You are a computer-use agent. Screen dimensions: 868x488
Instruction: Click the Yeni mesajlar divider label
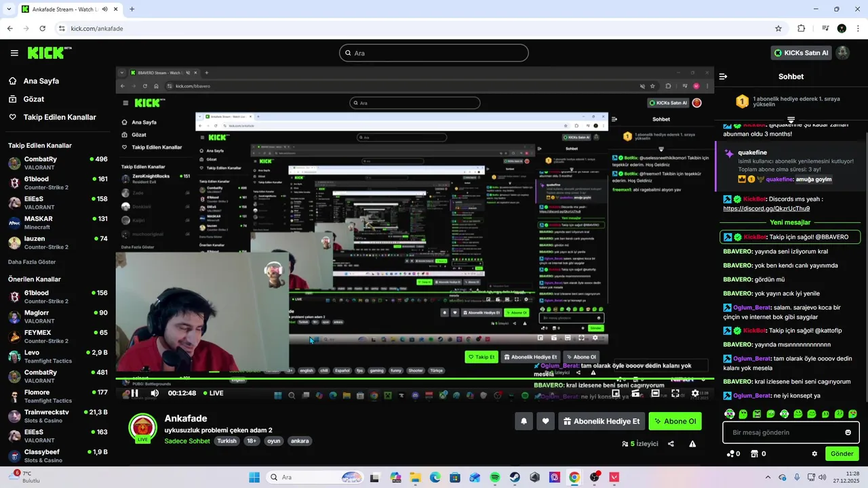point(790,222)
